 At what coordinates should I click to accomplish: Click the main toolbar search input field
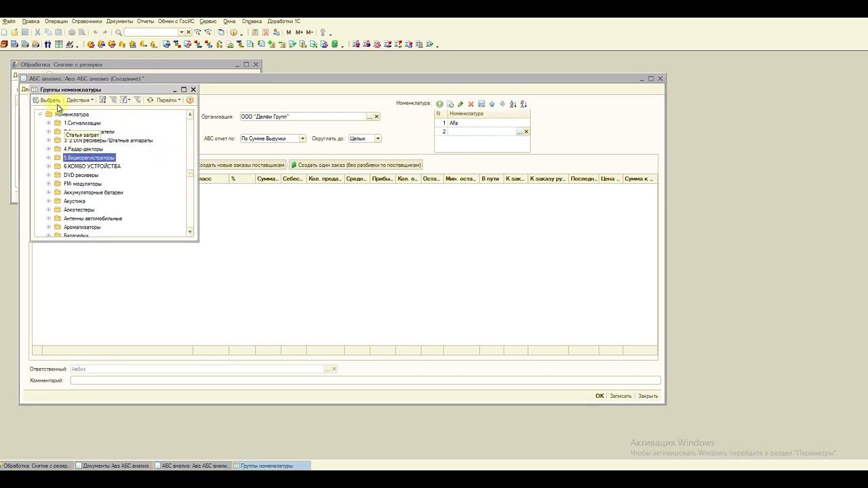pyautogui.click(x=151, y=32)
